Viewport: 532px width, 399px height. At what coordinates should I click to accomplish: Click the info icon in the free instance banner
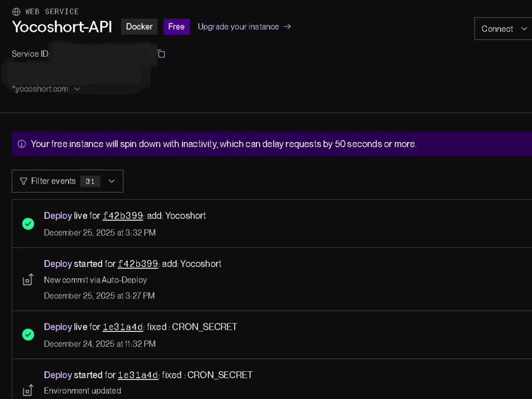pyautogui.click(x=22, y=144)
